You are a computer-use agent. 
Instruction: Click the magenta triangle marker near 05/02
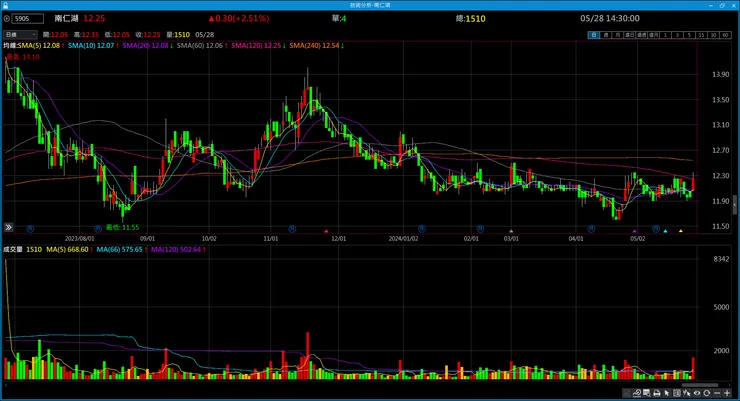pyautogui.click(x=634, y=231)
